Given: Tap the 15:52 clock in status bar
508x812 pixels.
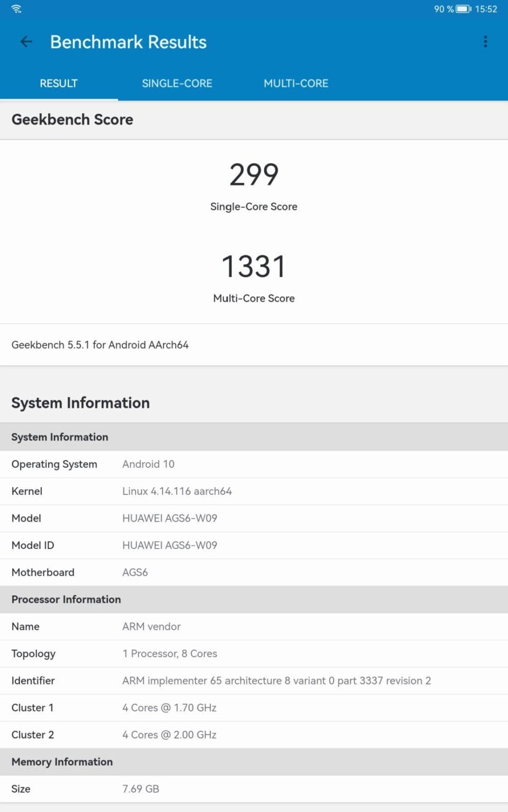Looking at the screenshot, I should (486, 9).
